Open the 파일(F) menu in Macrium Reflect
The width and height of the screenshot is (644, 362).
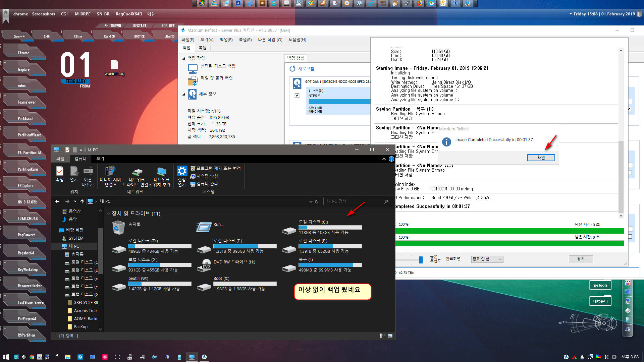click(188, 40)
